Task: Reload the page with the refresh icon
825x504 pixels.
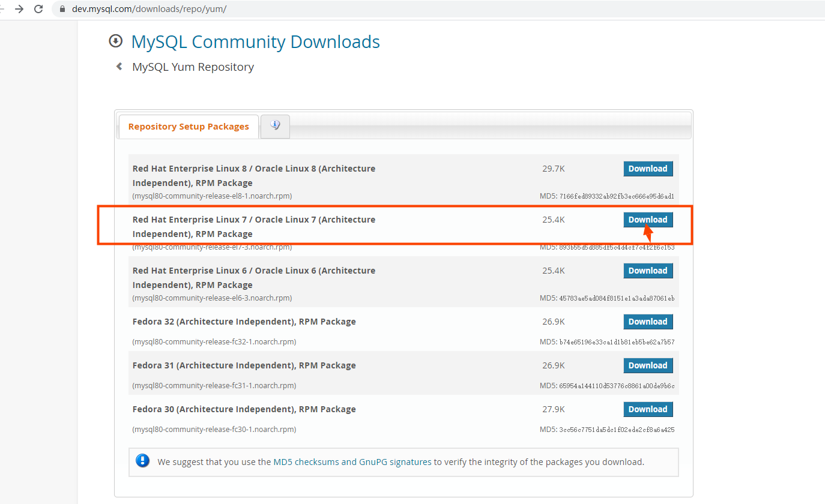Action: 38,9
